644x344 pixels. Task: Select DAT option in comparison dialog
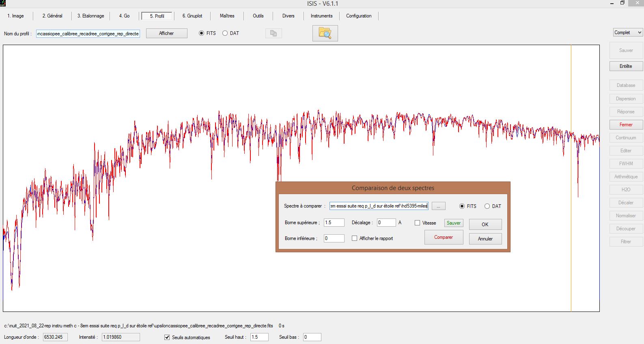tap(487, 206)
